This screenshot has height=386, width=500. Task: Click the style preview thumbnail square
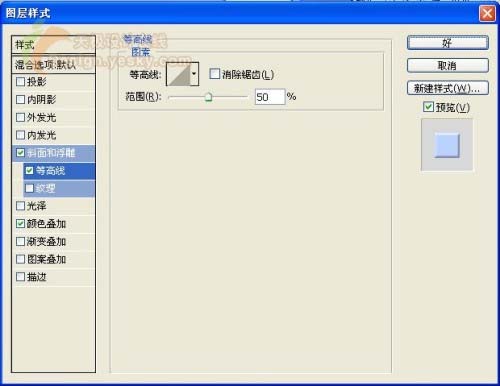click(447, 145)
